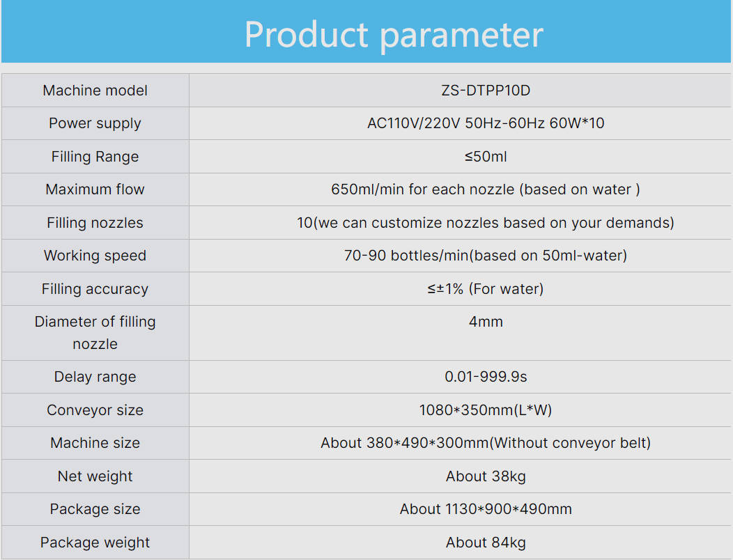Select the Conveyor size label
Image resolution: width=733 pixels, height=560 pixels.
(95, 410)
